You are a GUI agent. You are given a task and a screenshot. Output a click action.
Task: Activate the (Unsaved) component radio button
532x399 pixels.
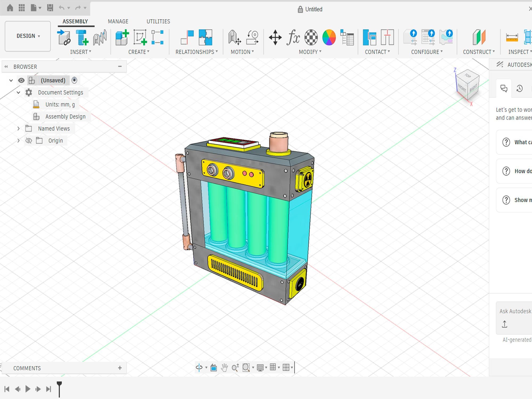click(x=74, y=80)
